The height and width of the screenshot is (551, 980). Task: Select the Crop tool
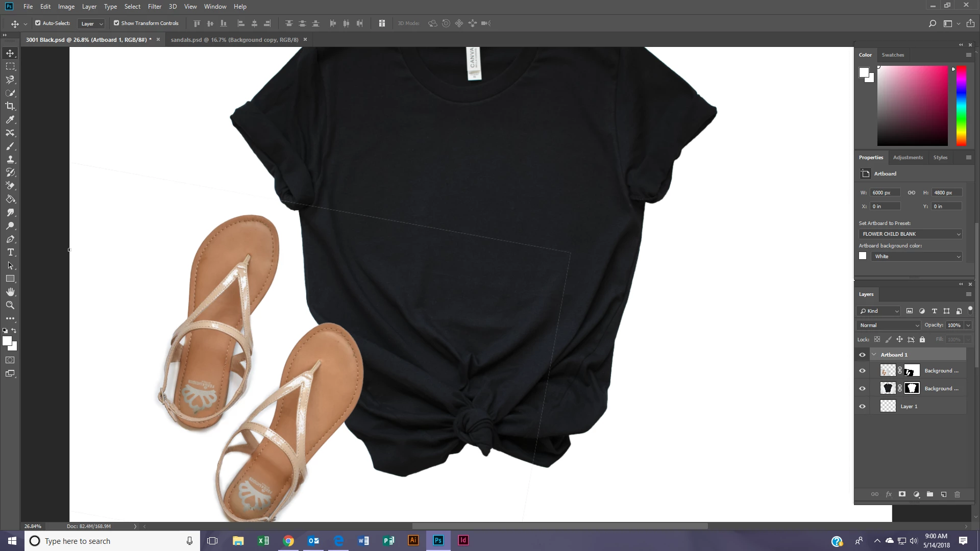click(10, 106)
